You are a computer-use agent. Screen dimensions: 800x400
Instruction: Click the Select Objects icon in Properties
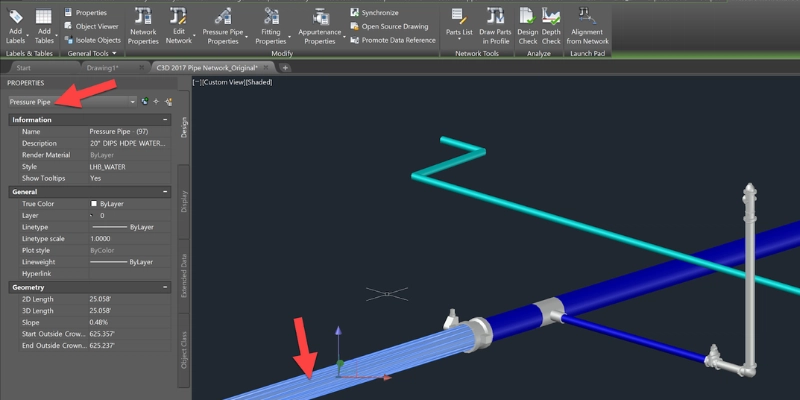tap(157, 102)
